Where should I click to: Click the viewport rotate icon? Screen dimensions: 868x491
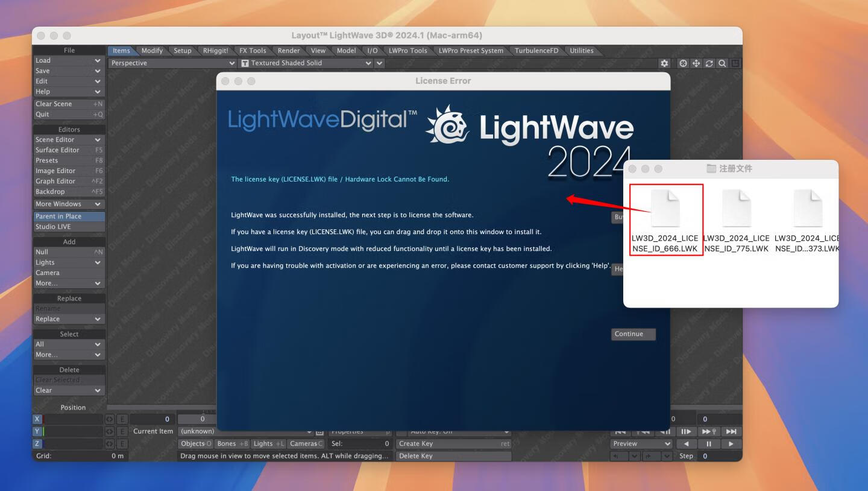[709, 63]
